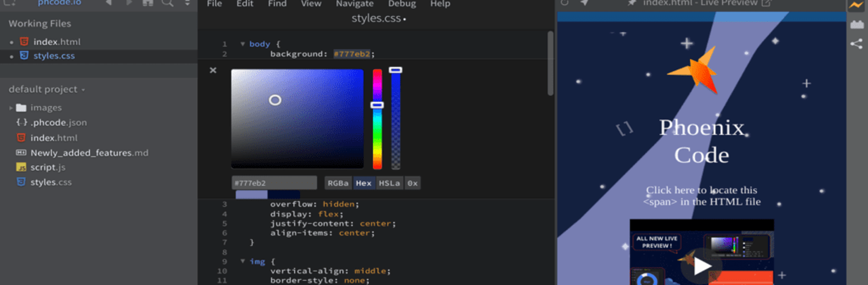Click the JS icon beside script.js
Viewport: 868px width, 285px height.
[x=21, y=167]
